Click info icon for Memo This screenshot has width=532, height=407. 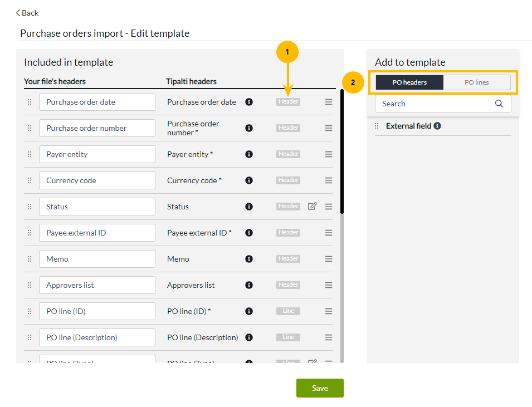(x=249, y=259)
